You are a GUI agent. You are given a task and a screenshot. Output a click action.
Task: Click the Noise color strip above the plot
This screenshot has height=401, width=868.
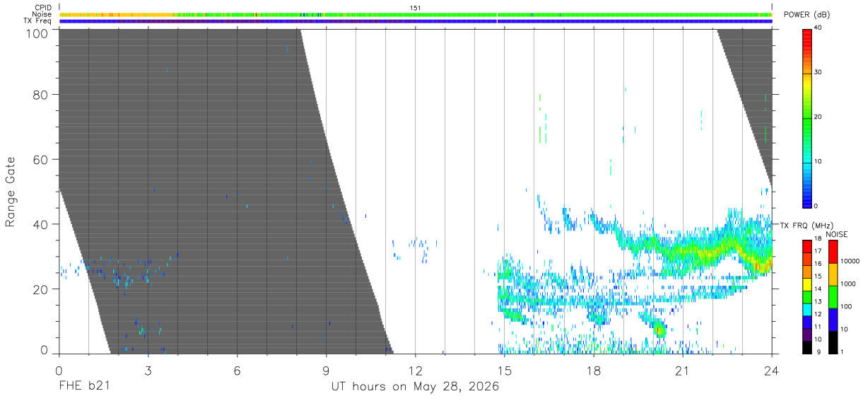[416, 14]
